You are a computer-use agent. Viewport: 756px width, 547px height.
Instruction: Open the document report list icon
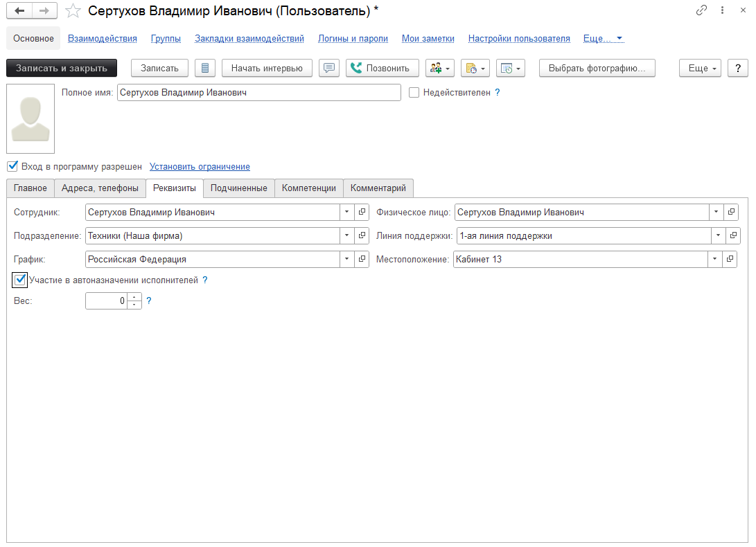click(x=204, y=68)
